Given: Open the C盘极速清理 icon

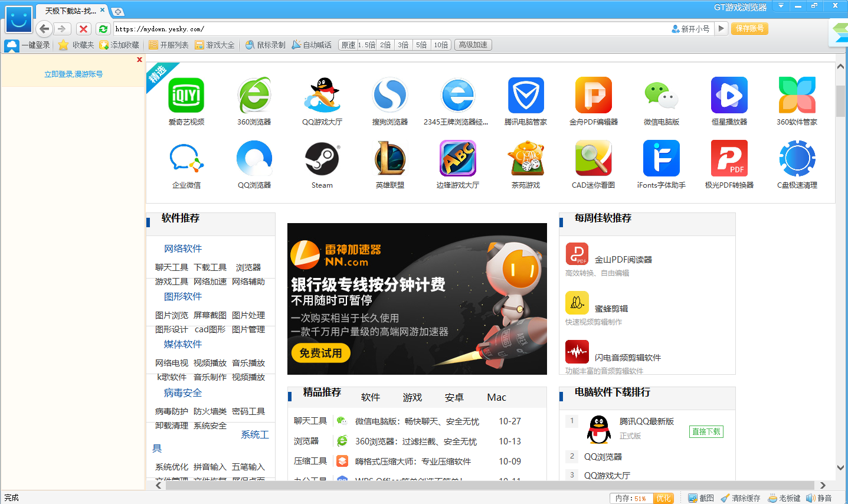Looking at the screenshot, I should click(797, 158).
